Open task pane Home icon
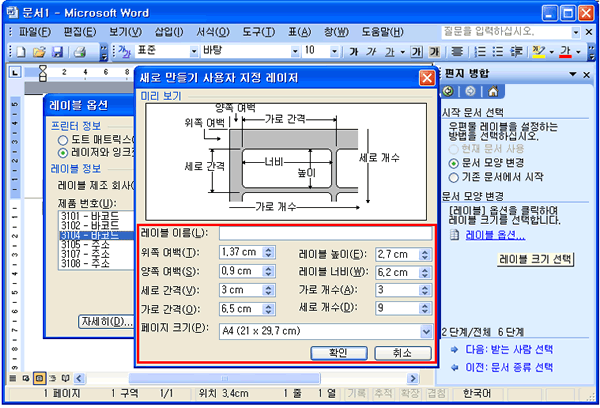 click(x=493, y=91)
